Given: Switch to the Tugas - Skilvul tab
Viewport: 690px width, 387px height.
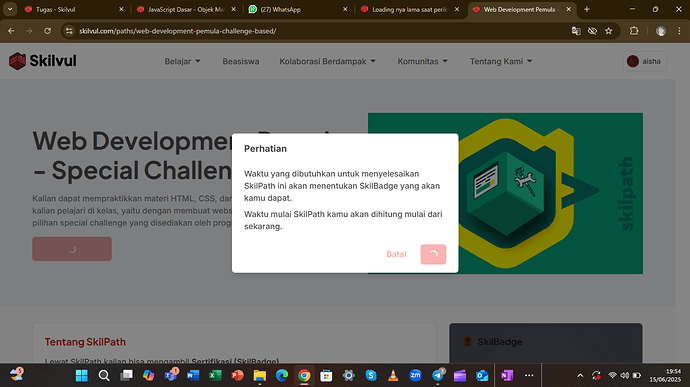Looking at the screenshot, I should (74, 9).
